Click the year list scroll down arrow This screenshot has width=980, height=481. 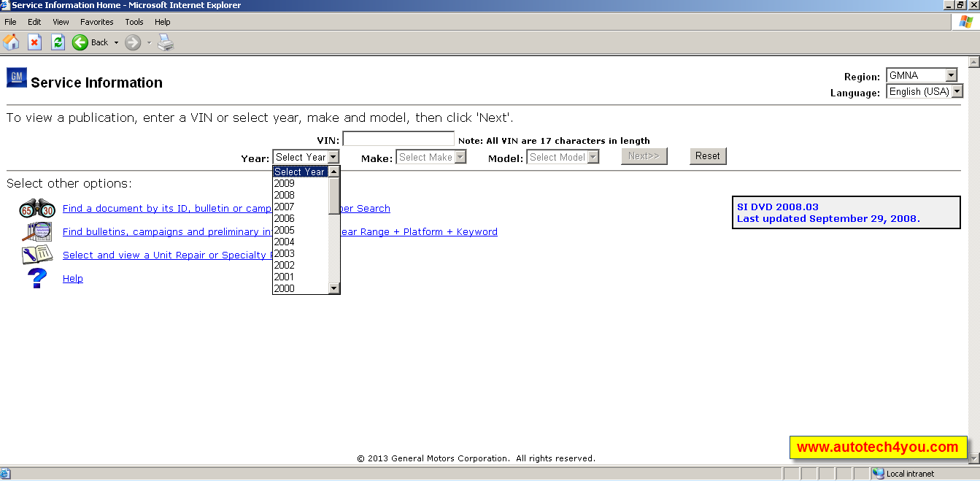(334, 288)
